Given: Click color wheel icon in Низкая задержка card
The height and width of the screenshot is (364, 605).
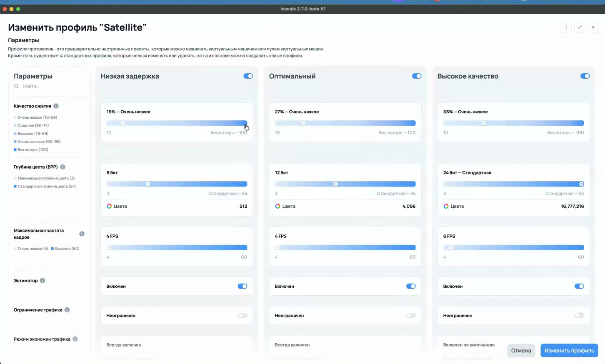Looking at the screenshot, I should point(109,206).
